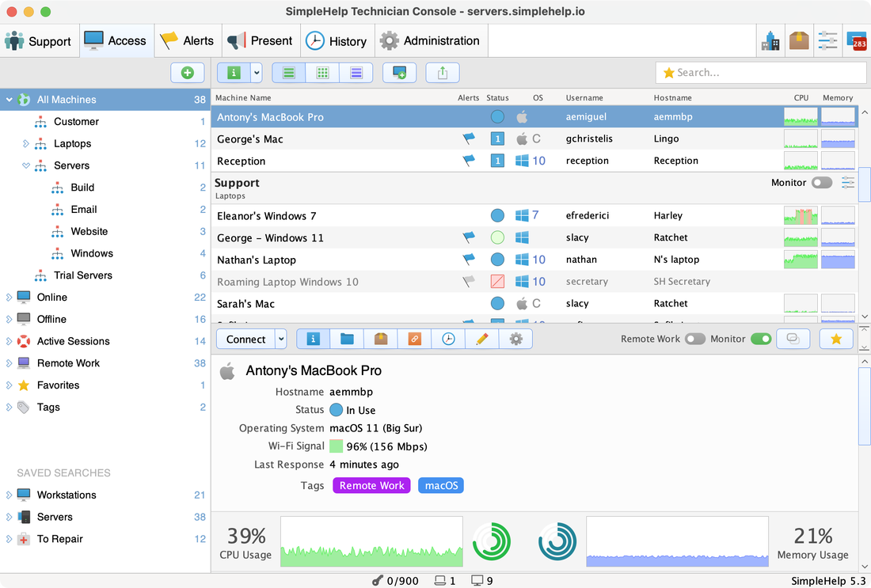Open the buildings icon in the top-right corner
The image size is (871, 588).
pyautogui.click(x=770, y=41)
